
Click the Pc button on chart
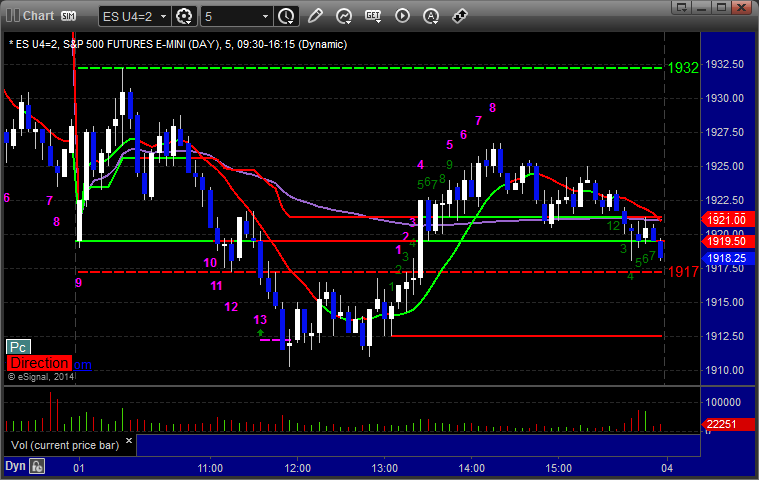[x=18, y=347]
